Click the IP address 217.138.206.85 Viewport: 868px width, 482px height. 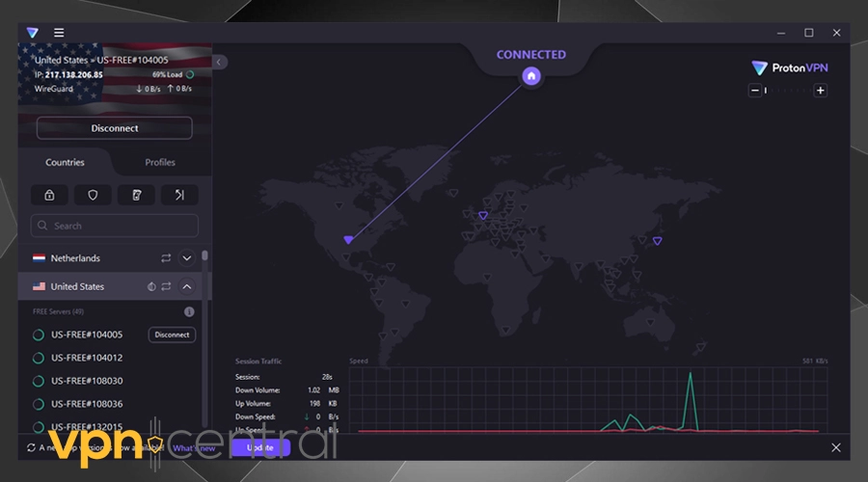(x=73, y=74)
